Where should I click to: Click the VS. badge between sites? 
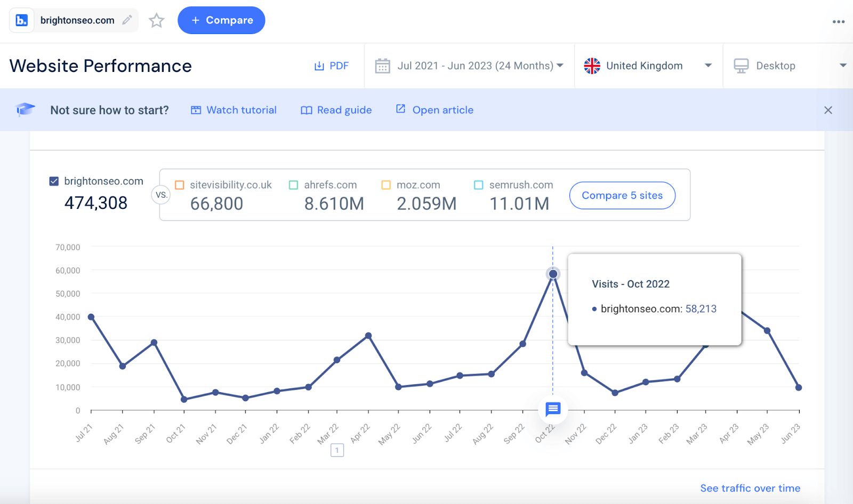(161, 195)
